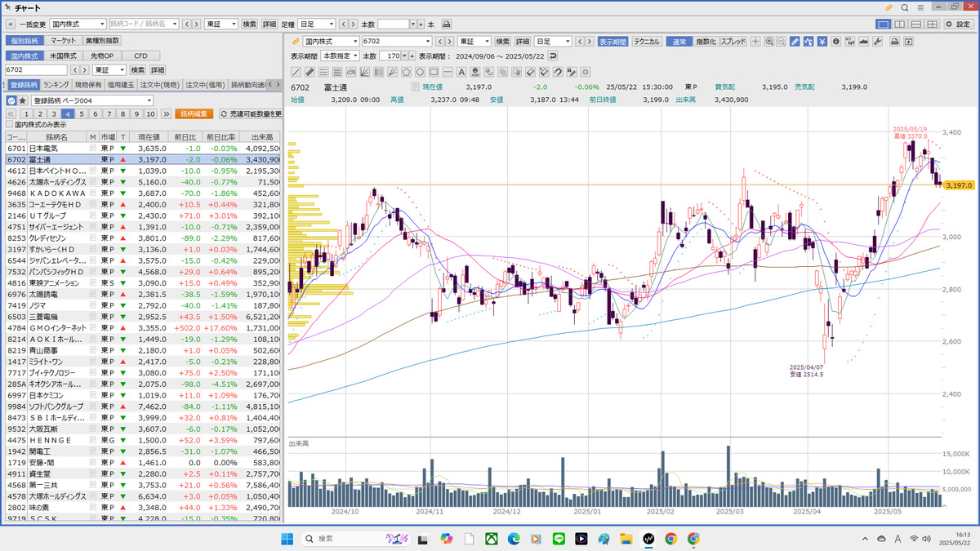Reset the display period with return arrow
980x551 pixels.
(x=553, y=56)
